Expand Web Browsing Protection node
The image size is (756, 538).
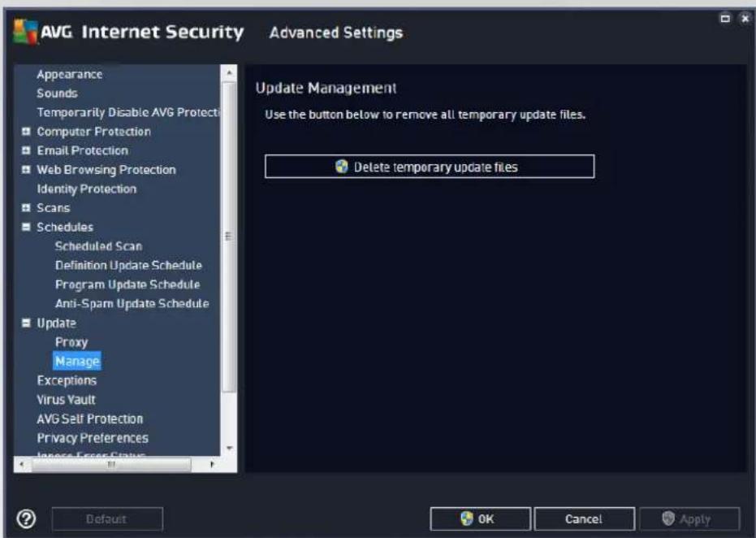click(26, 169)
